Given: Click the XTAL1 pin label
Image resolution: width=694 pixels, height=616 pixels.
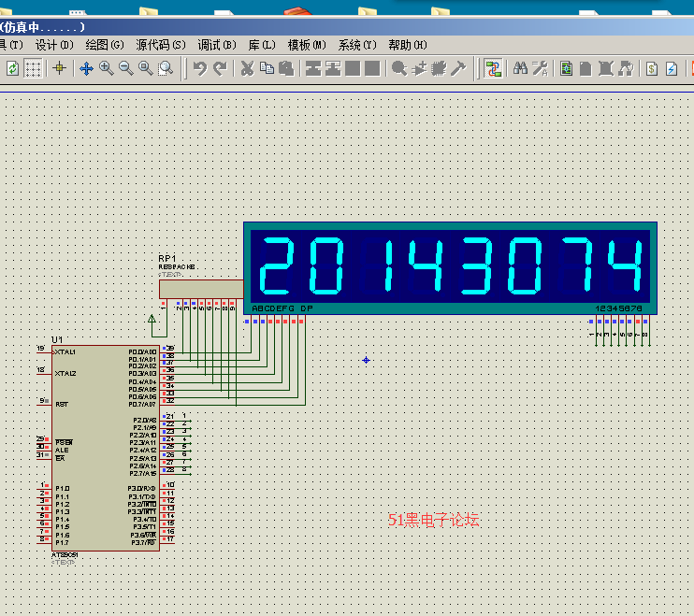Looking at the screenshot, I should click(65, 352).
